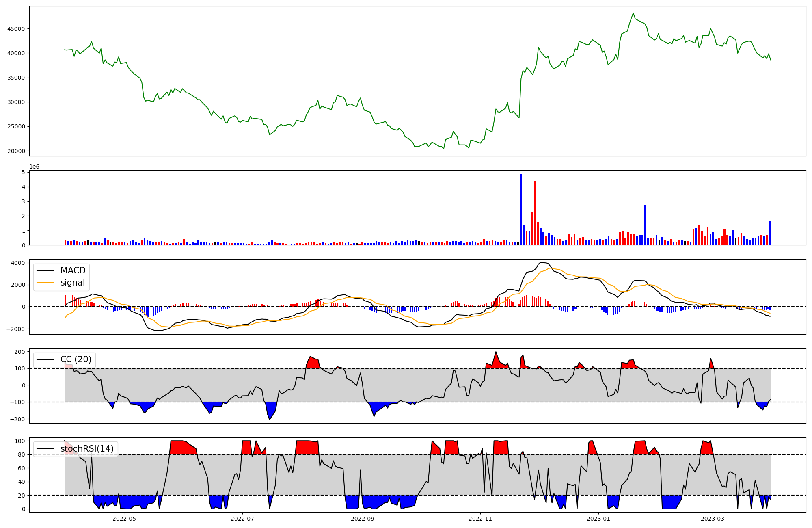Click the 20000 price axis label
The image size is (812, 528).
(x=16, y=151)
